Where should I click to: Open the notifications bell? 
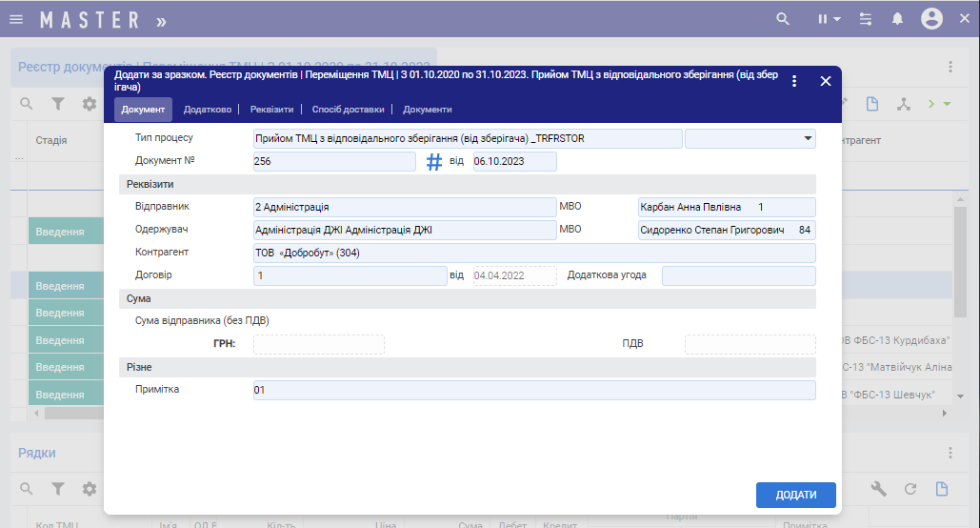coord(897,19)
